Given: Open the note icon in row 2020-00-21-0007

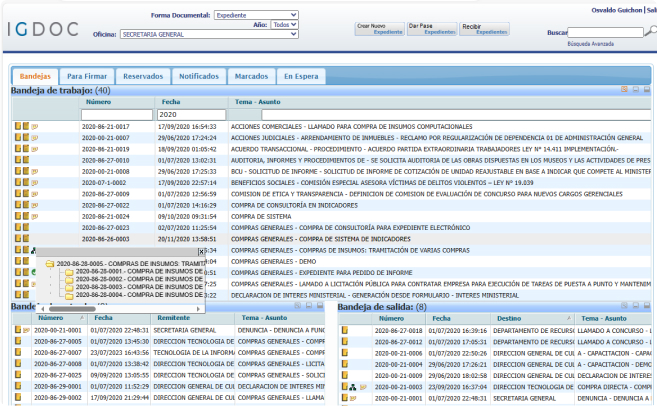Looking at the screenshot, I should click(35, 138).
